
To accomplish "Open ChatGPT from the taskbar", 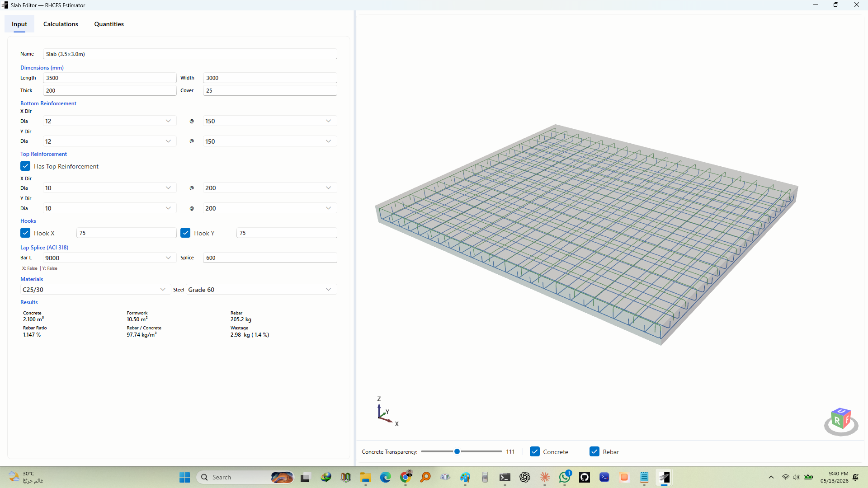I will [525, 477].
